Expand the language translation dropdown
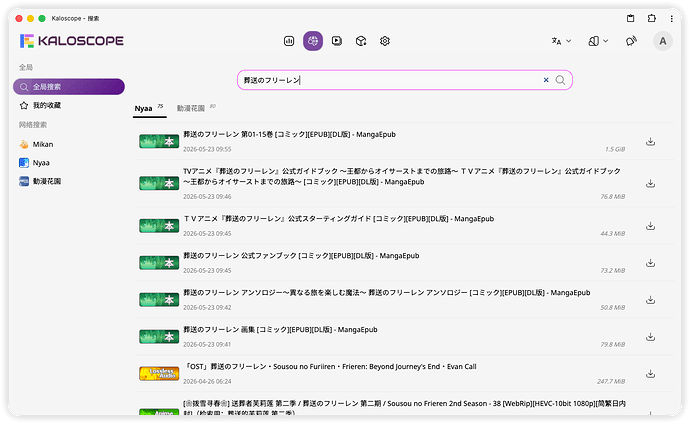690x423 pixels. (561, 41)
